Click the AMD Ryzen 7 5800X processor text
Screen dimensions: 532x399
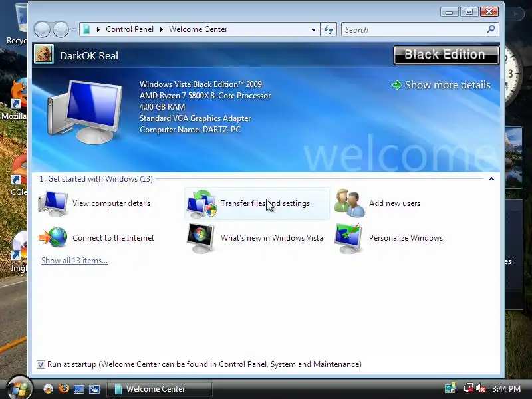(x=205, y=96)
